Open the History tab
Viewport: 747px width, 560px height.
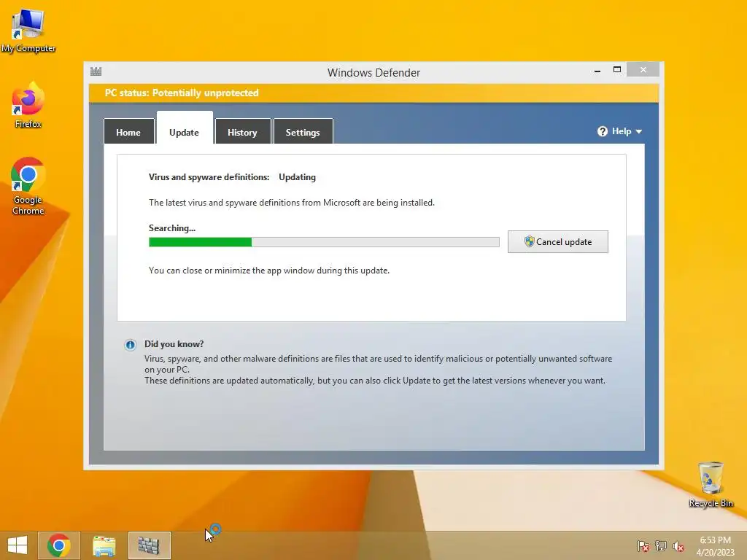242,132
